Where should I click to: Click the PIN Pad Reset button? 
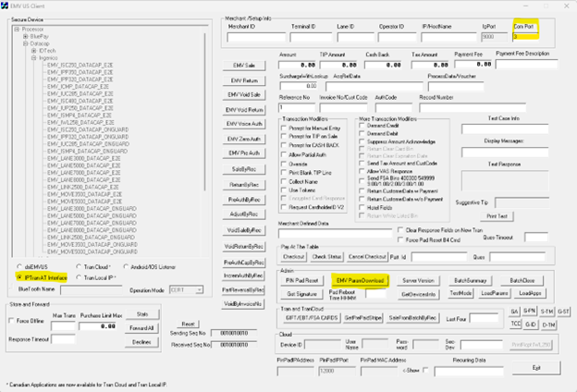(302, 280)
